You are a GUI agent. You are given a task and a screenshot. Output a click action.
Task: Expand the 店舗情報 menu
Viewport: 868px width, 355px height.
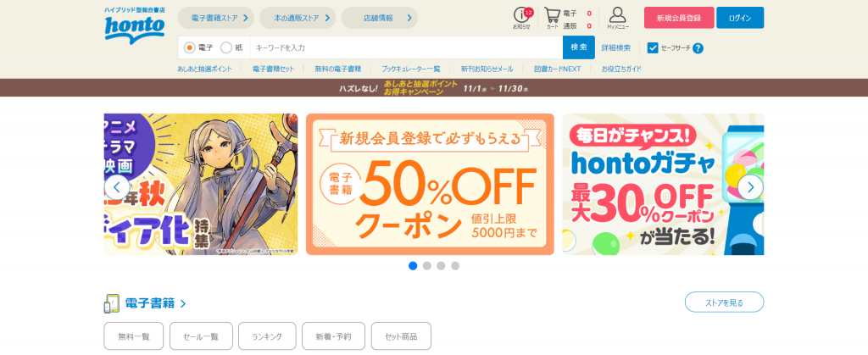pyautogui.click(x=380, y=18)
